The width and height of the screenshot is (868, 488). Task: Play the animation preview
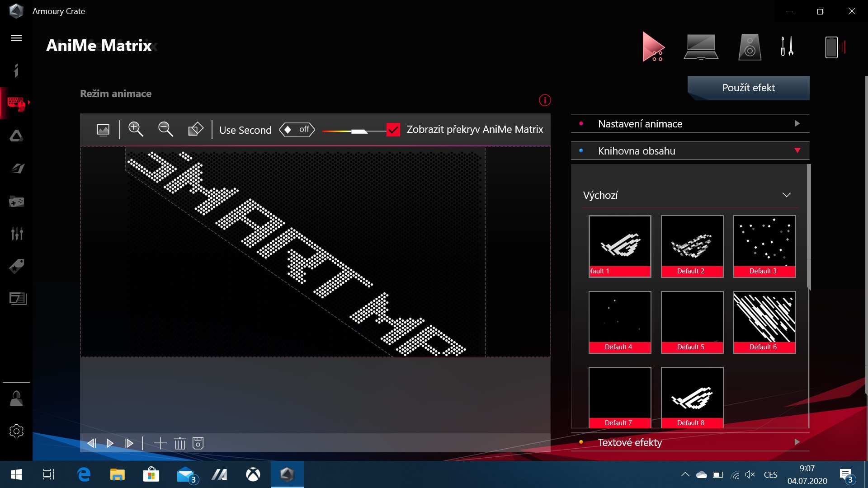pos(110,443)
